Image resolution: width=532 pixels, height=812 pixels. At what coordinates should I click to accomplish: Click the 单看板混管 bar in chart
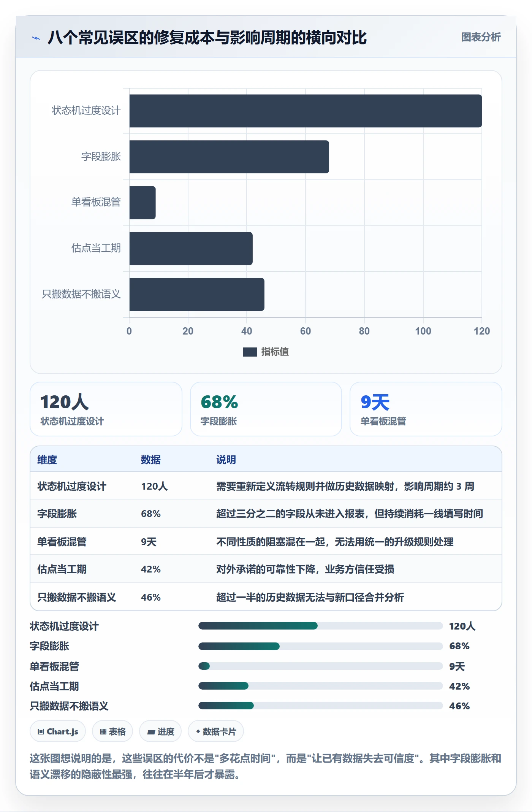(142, 203)
